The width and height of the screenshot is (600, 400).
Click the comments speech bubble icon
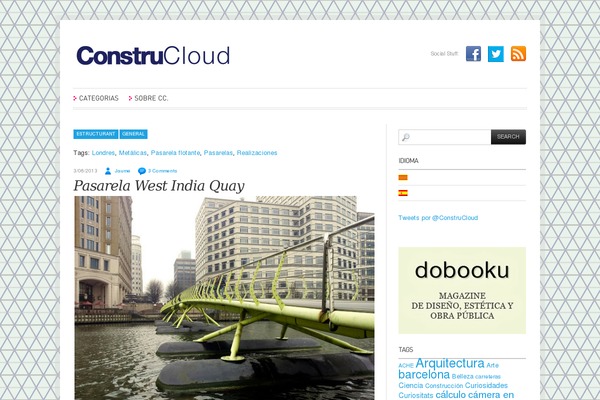142,171
